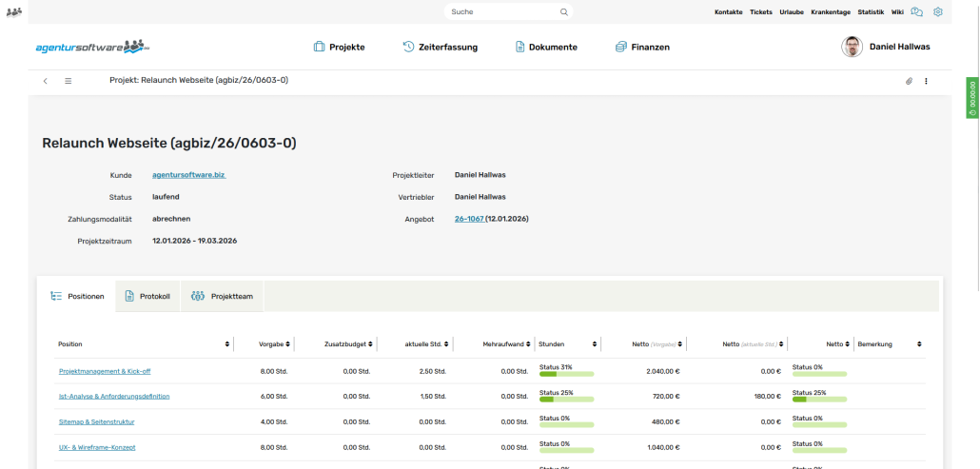Click the magnifying glass search icon
This screenshot has height=469, width=980.
(563, 12)
